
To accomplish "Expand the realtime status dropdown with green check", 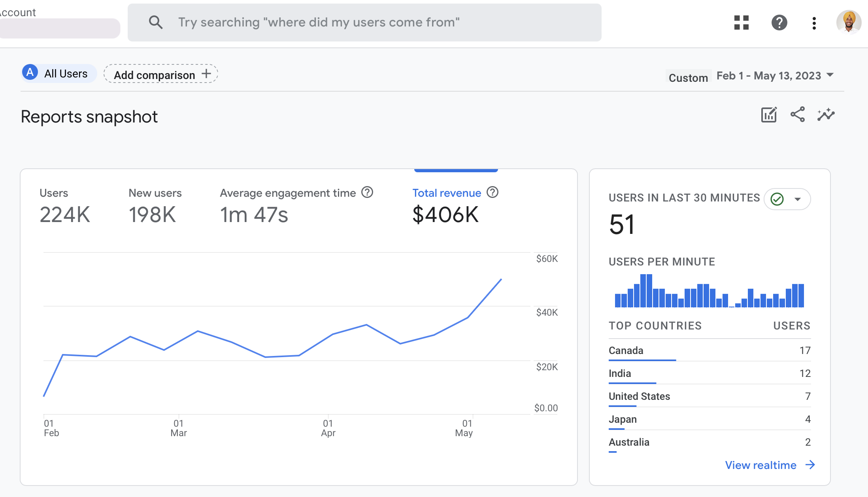I will point(787,199).
